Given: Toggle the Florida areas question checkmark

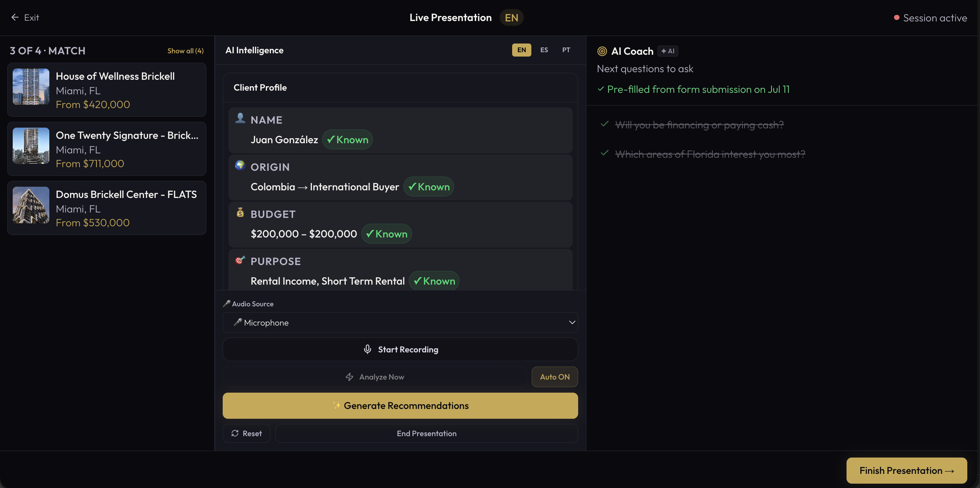Looking at the screenshot, I should [x=605, y=153].
